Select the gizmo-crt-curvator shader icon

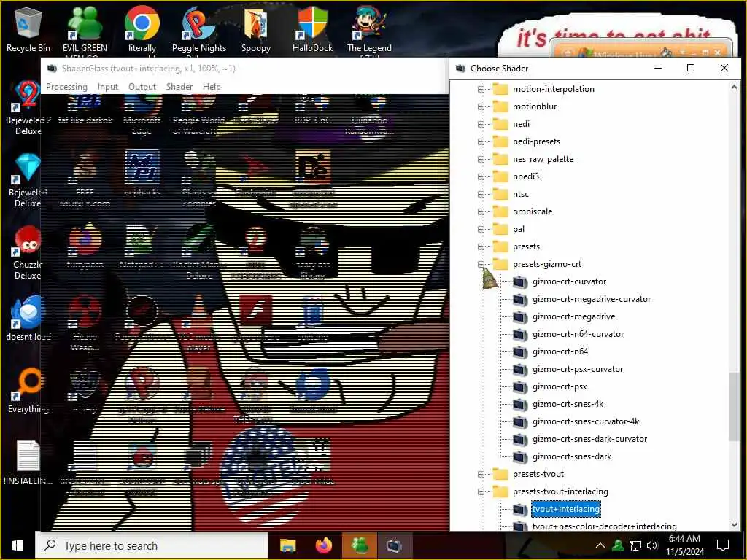click(519, 282)
